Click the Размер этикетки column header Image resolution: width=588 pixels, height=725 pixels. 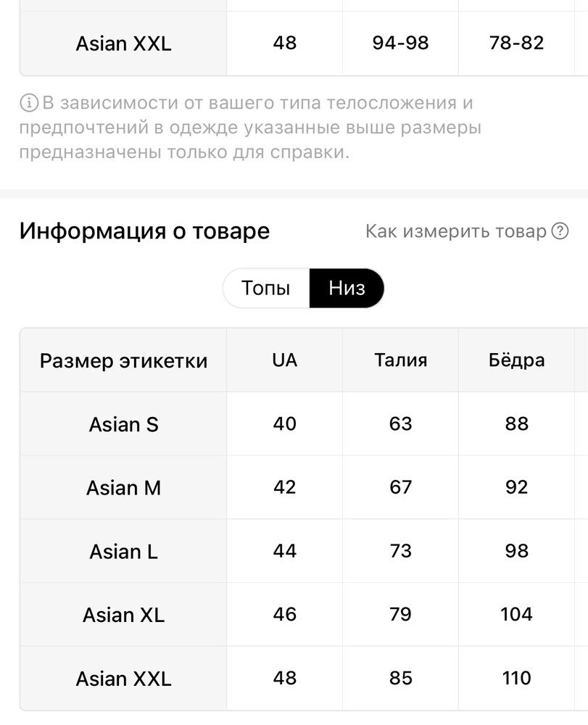click(123, 360)
